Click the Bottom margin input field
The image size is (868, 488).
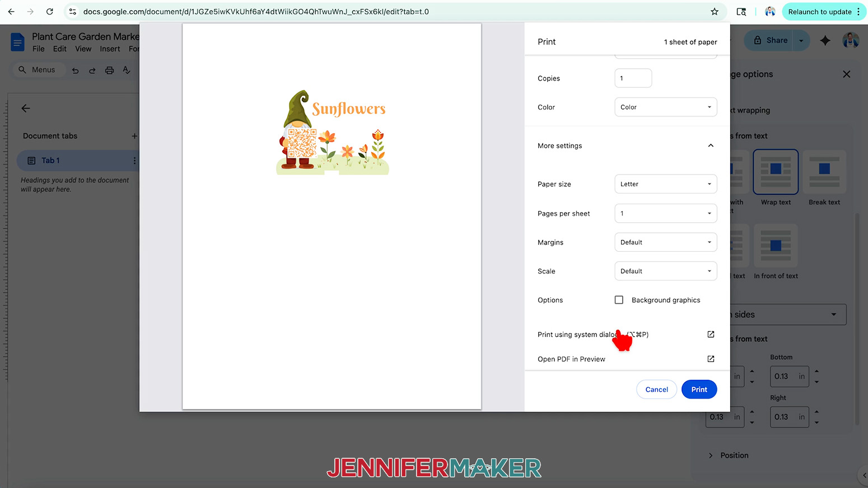(x=789, y=377)
